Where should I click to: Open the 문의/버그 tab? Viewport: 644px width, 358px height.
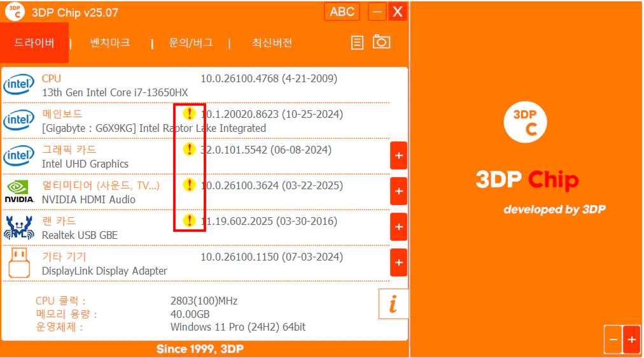coord(190,43)
